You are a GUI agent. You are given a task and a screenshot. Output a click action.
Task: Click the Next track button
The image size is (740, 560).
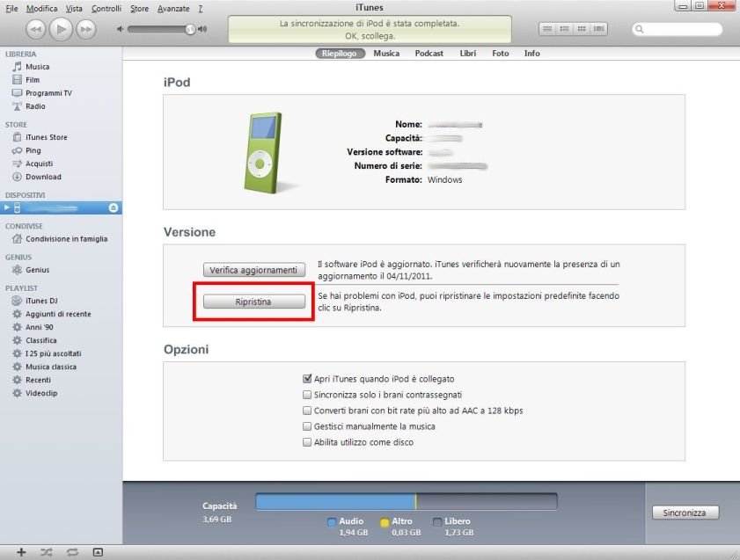pyautogui.click(x=86, y=29)
